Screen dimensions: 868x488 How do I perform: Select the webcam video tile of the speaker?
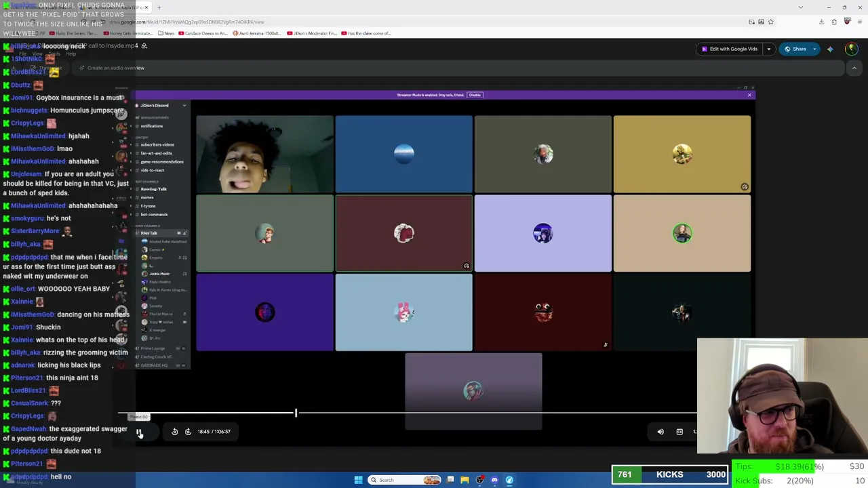coord(264,155)
